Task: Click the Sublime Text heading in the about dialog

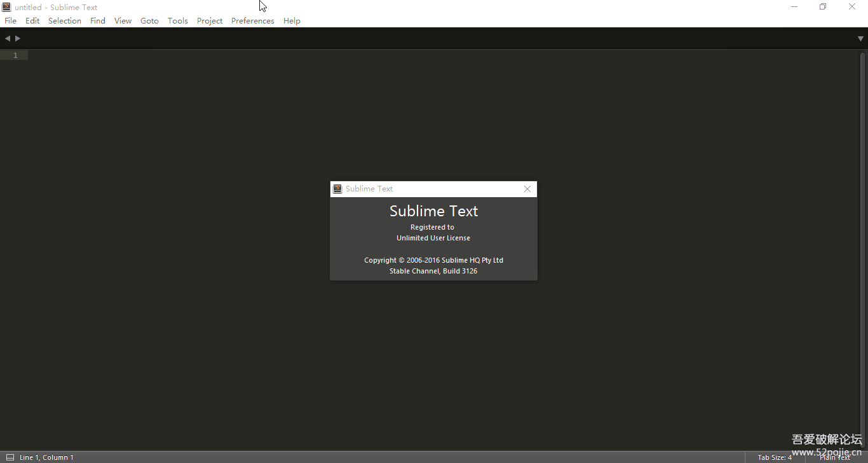Action: 433,211
